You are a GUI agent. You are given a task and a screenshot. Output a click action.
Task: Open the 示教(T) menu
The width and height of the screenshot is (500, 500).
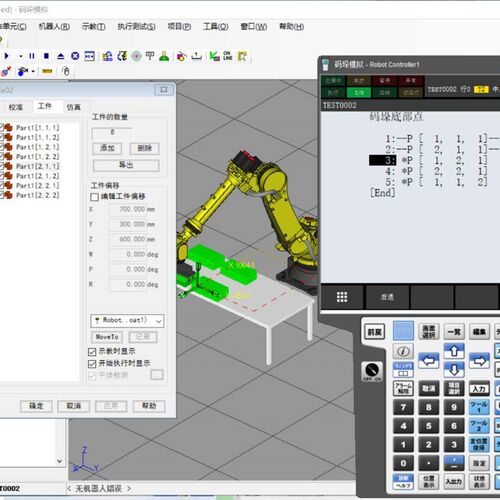94,26
